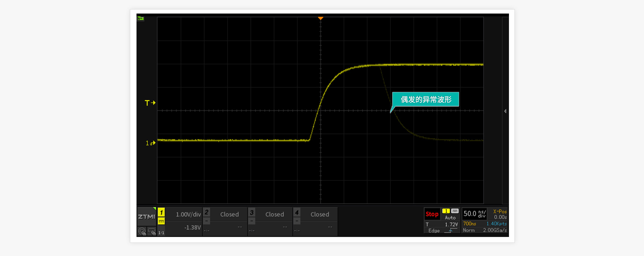Turn on channel 4 number button

coord(297,212)
